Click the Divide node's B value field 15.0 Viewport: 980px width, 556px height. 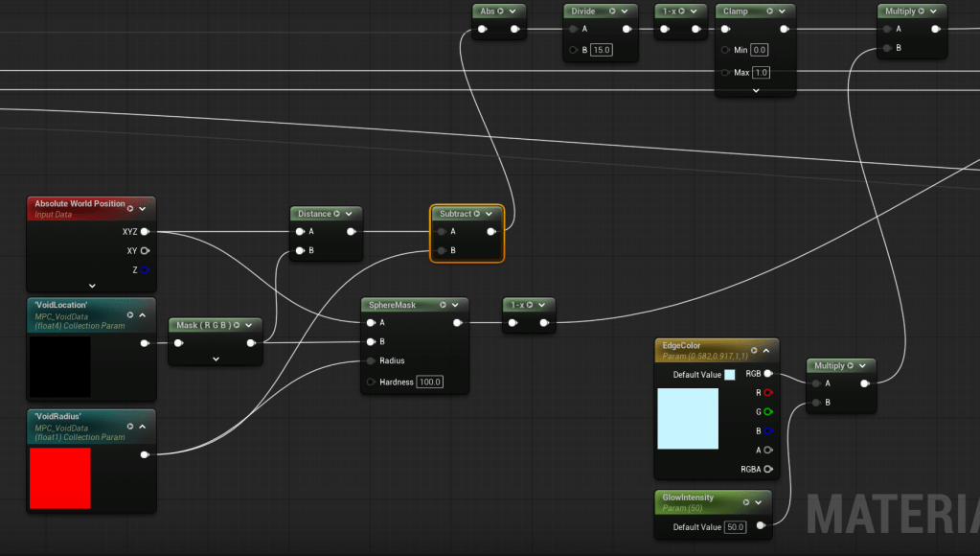coord(601,50)
